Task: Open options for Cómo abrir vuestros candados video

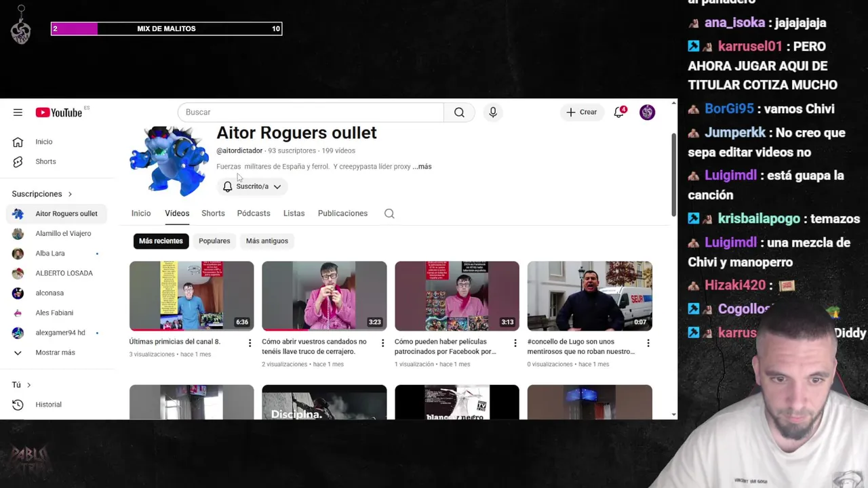Action: (382, 343)
